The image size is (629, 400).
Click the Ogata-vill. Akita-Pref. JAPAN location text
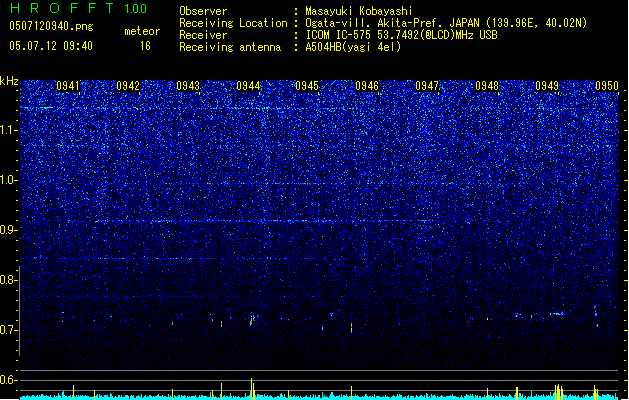click(x=446, y=23)
